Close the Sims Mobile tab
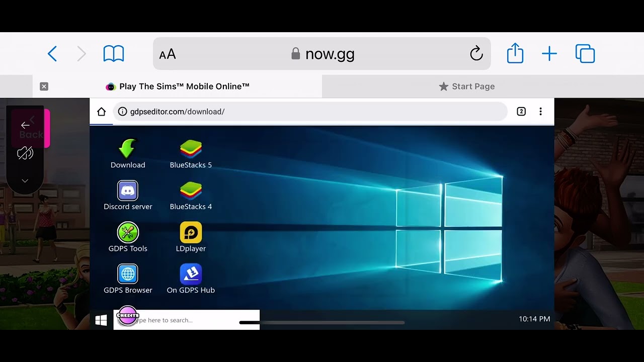644x362 pixels. coord(44,86)
